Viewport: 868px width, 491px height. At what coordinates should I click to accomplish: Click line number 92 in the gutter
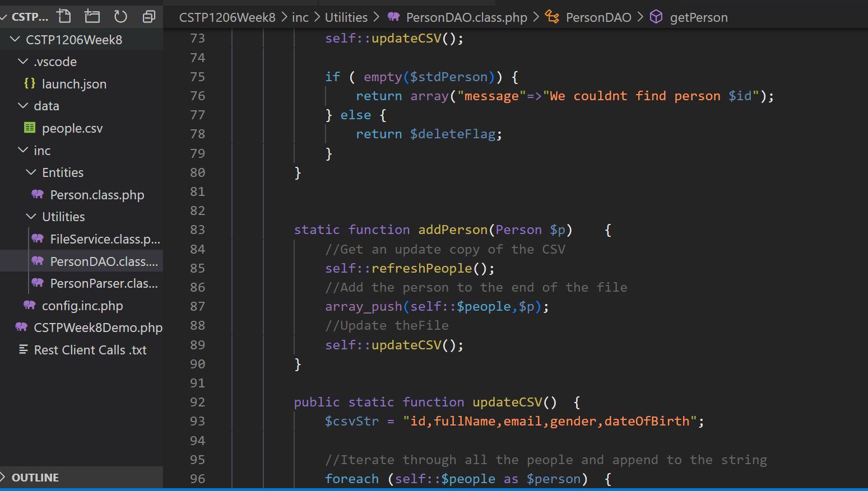197,402
